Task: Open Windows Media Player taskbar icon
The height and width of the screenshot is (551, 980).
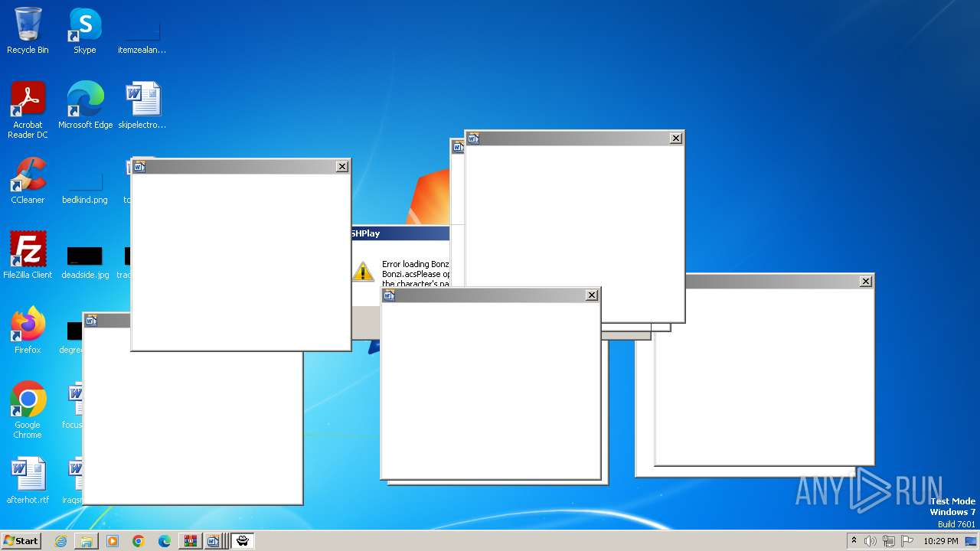Action: (x=113, y=541)
